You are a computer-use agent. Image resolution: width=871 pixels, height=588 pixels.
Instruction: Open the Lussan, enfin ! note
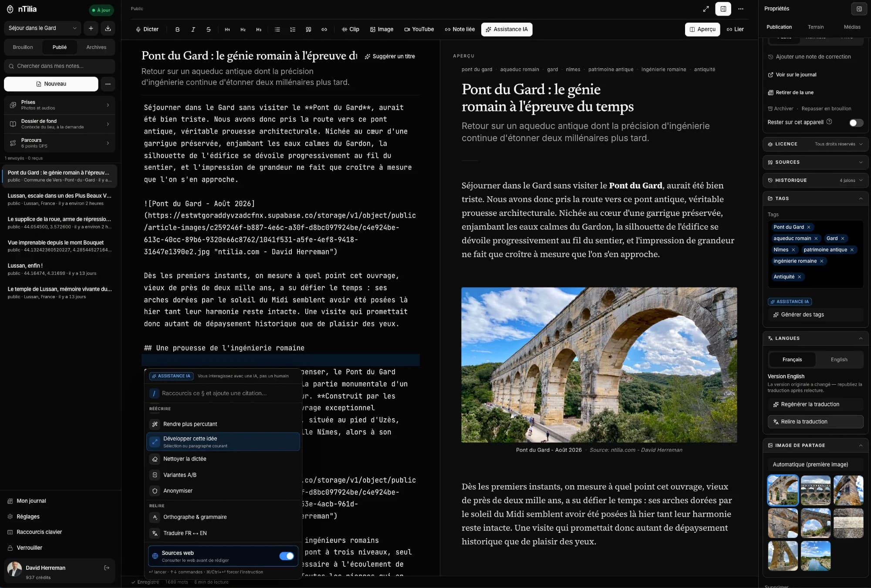click(60, 269)
